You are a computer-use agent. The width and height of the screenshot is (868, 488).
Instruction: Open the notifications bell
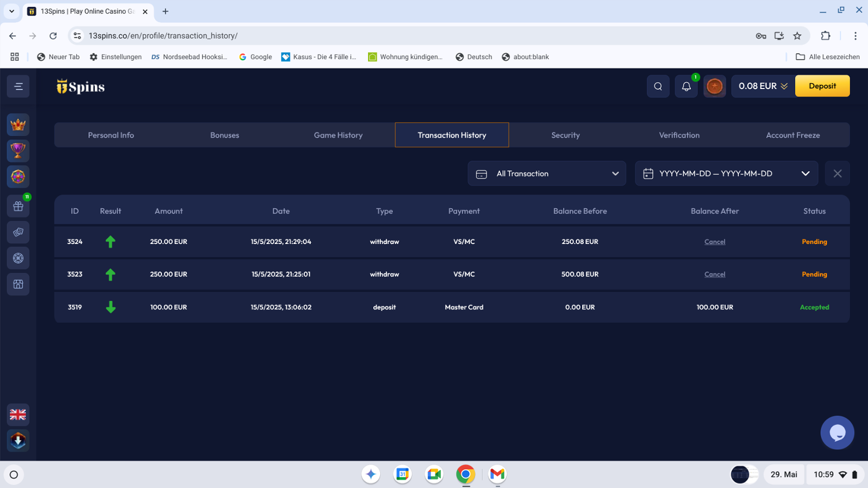(686, 86)
